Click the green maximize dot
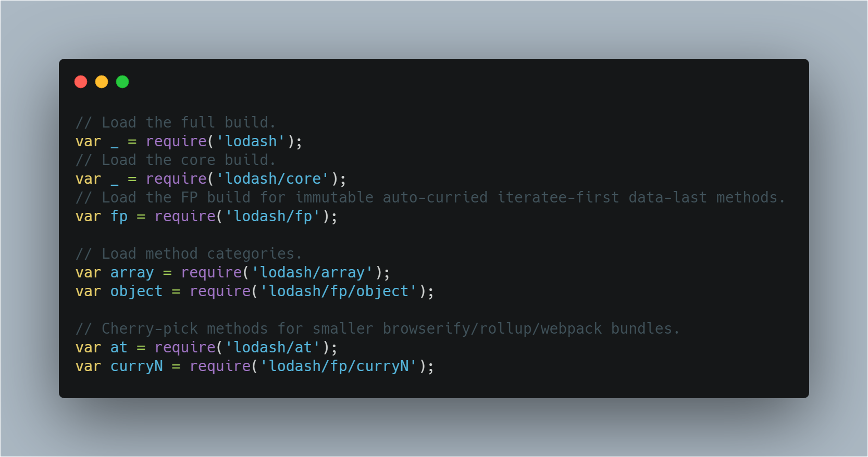The height and width of the screenshot is (457, 868). 122,82
